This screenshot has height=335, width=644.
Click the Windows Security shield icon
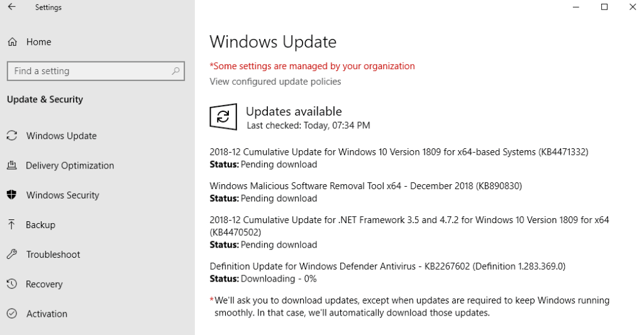(x=12, y=195)
